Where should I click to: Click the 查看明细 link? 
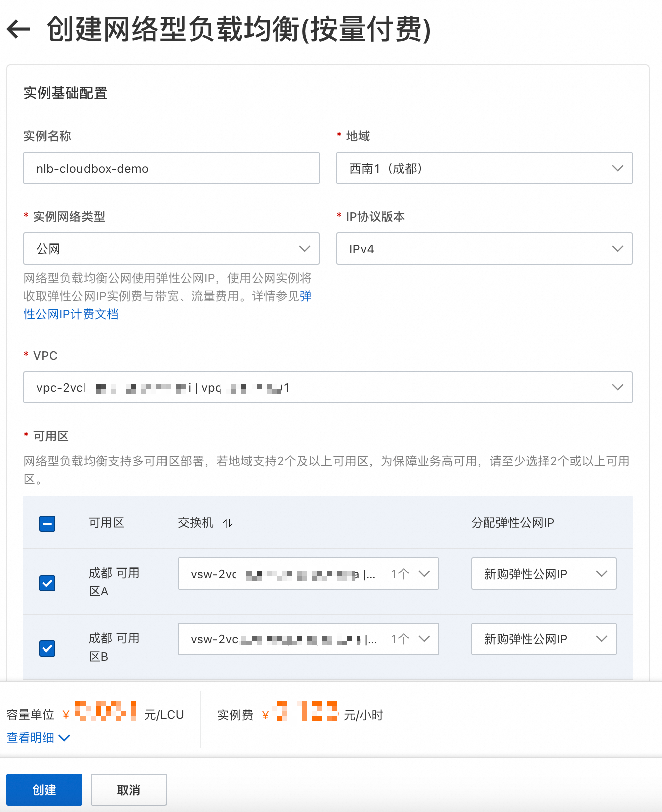(30, 738)
